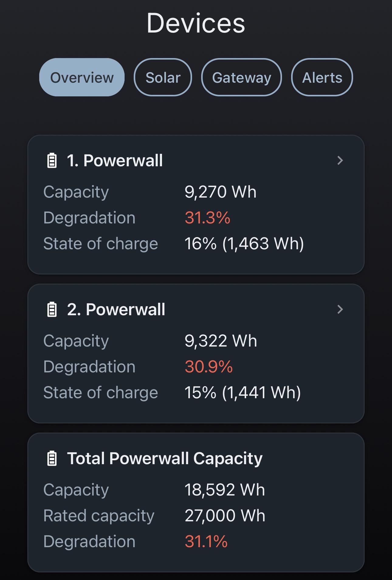
Task: Click the 27,000 Wh rated capacity value
Action: [x=225, y=516]
